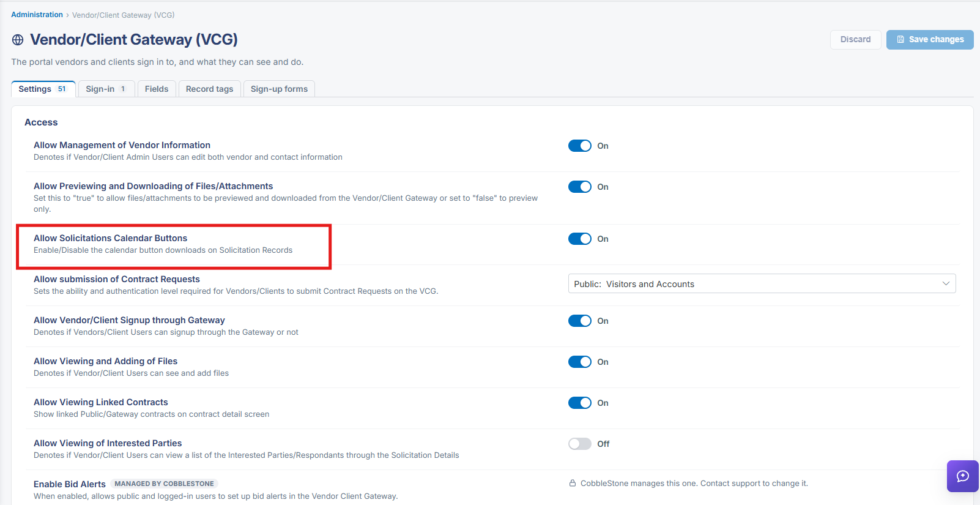Image resolution: width=980 pixels, height=505 pixels.
Task: Enable Allow Viewing of Interested Parties toggle
Action: click(579, 444)
